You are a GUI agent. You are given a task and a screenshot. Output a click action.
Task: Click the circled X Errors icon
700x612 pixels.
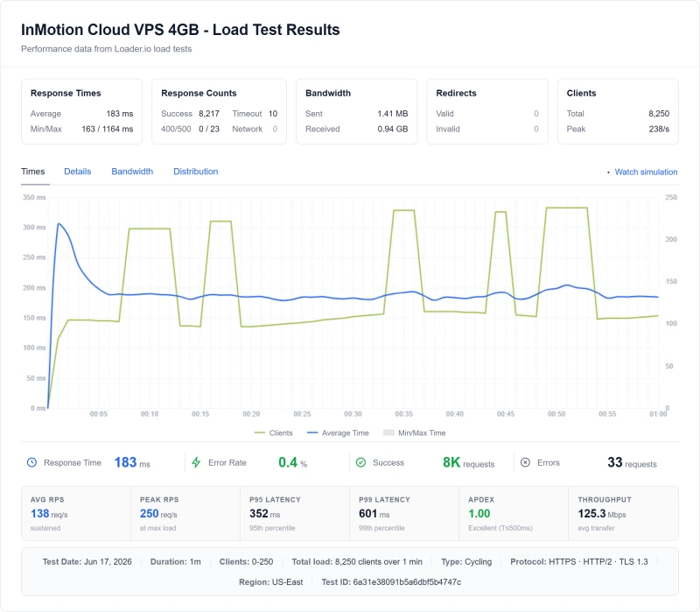(x=526, y=462)
